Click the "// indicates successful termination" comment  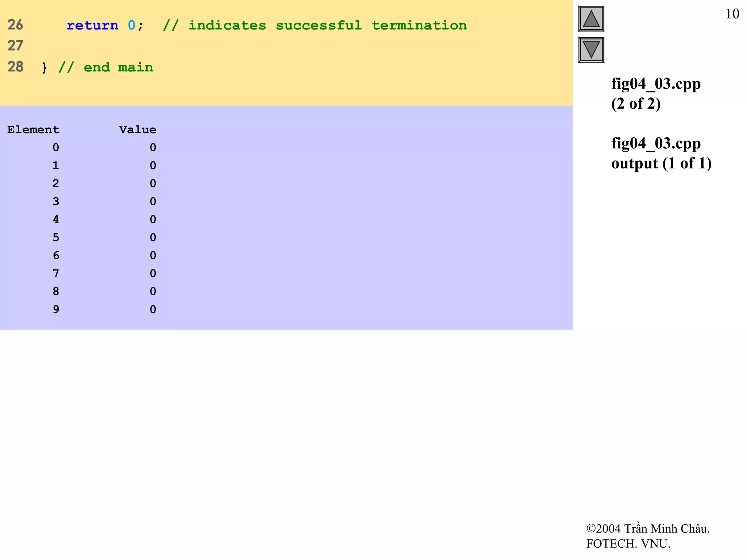coord(315,25)
